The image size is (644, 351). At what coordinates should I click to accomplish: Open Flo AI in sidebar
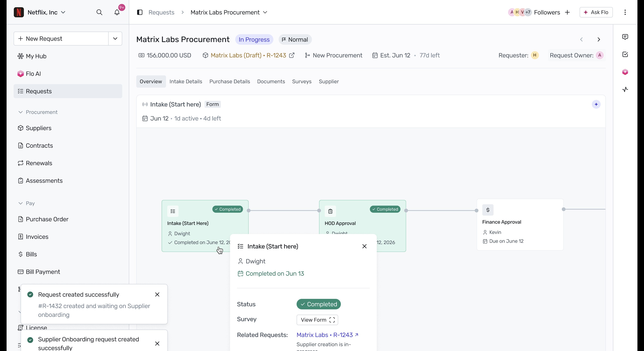click(68, 74)
